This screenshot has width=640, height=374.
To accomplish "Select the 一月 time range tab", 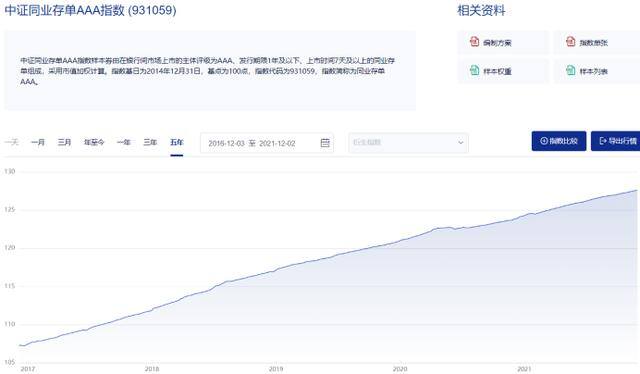I will tap(38, 142).
